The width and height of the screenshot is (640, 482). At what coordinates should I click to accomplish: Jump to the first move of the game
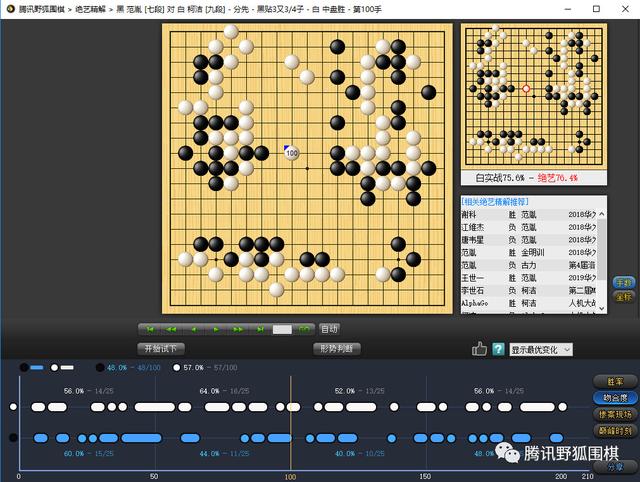click(150, 329)
